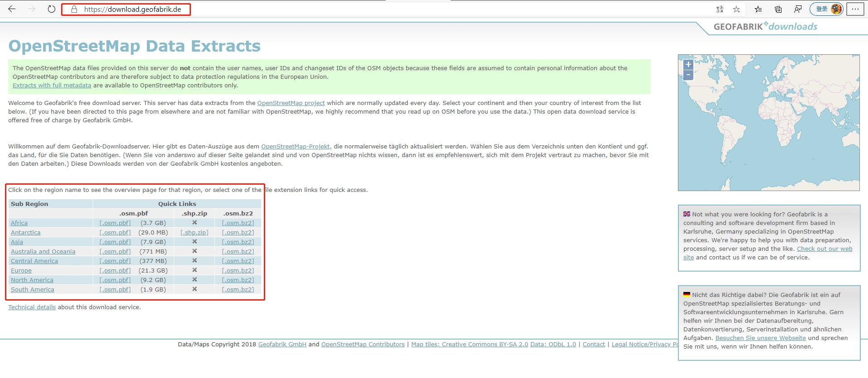Download Asia .osm.bz2 file

[238, 242]
